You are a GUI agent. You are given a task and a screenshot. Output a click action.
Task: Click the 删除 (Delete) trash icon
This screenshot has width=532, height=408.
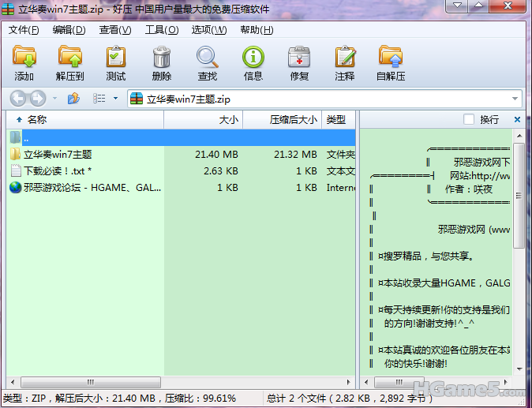[161, 63]
